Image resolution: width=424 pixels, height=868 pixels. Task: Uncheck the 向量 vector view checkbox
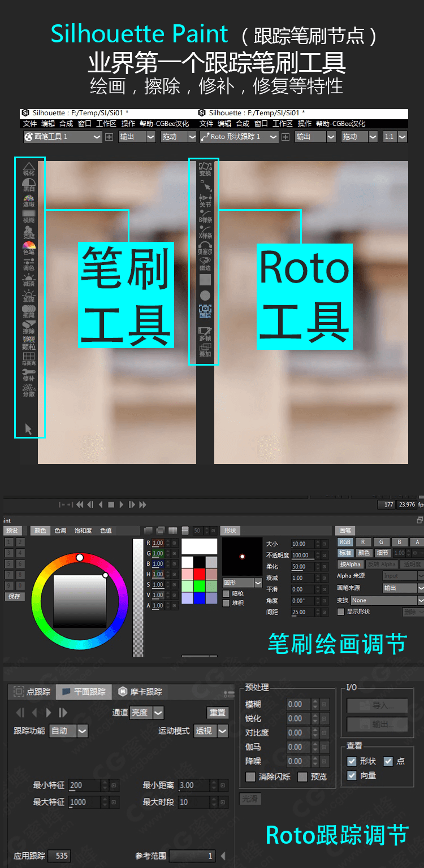pos(352,775)
